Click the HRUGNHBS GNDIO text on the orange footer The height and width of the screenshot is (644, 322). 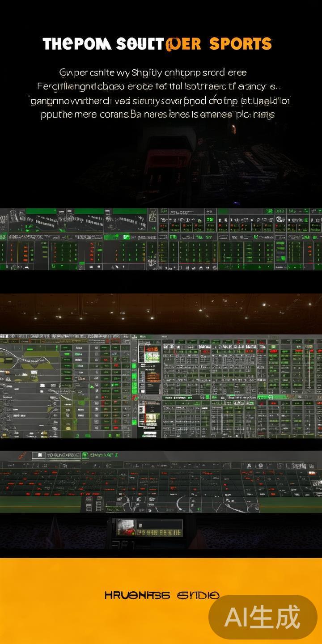pos(161,595)
